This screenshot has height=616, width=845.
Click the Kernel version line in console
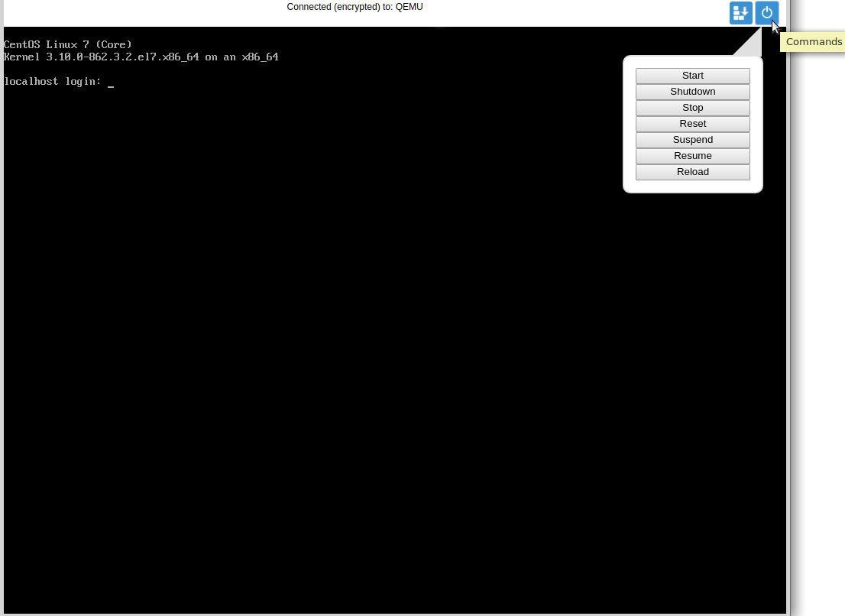141,57
